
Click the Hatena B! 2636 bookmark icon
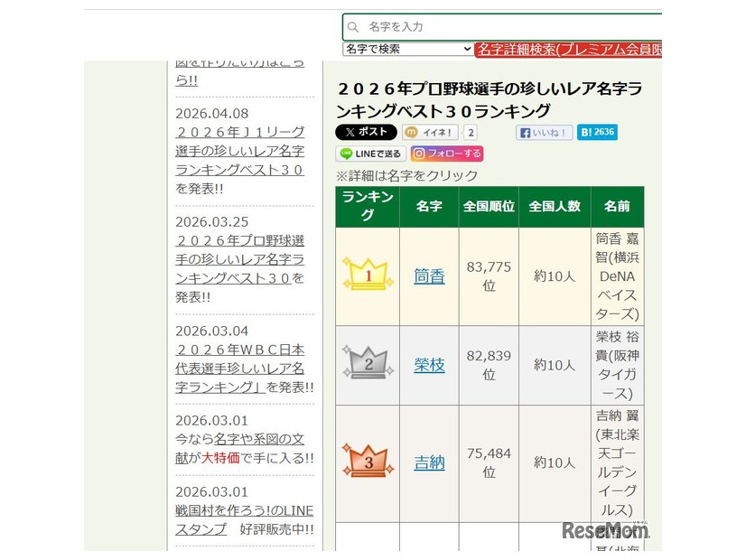point(599,132)
